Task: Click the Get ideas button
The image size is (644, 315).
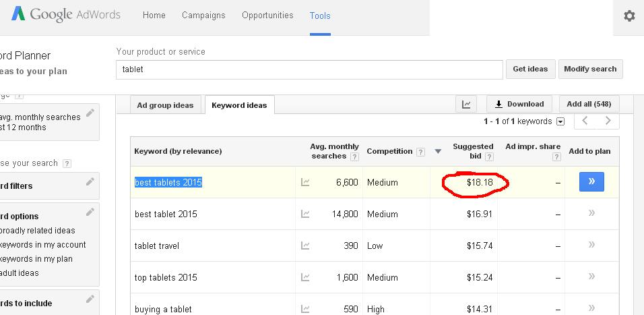Action: click(530, 69)
